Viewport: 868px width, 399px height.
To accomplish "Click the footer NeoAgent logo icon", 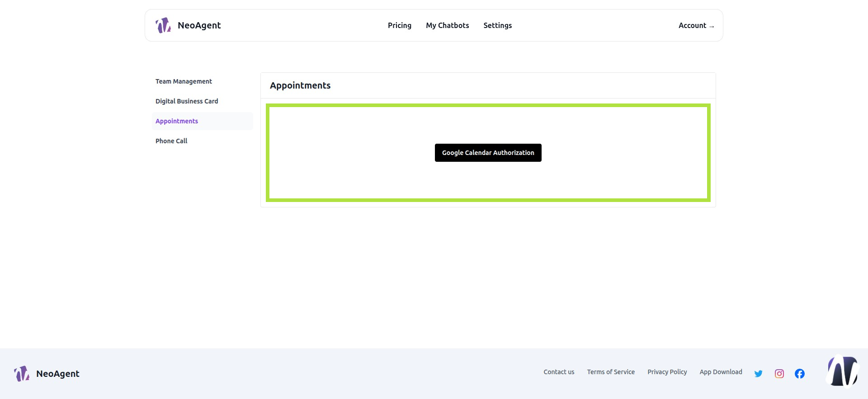I will click(22, 374).
